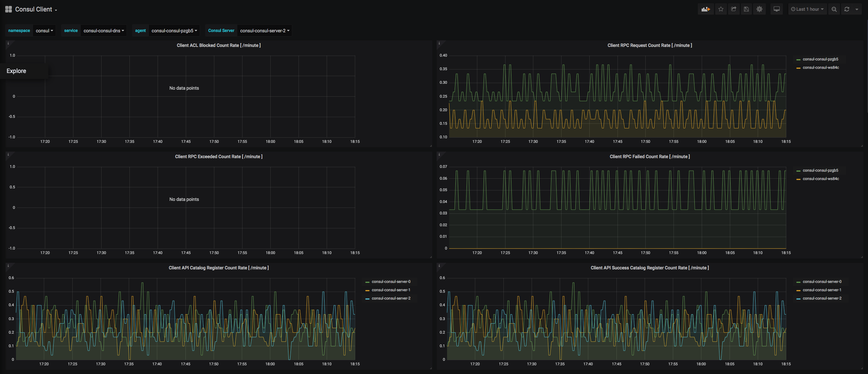Toggle consul-consul-server-1 in Catalog Register legend
Screen dimensions: 868x374
click(391, 290)
